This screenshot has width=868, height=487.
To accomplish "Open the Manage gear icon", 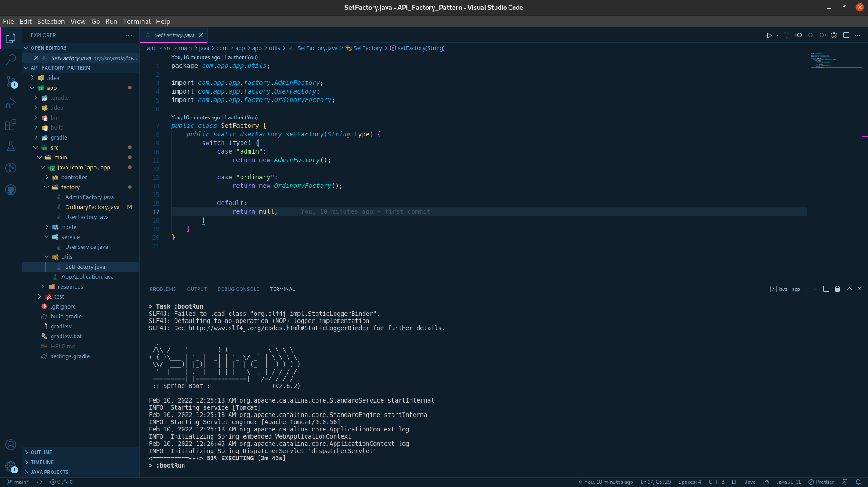I will [11, 466].
